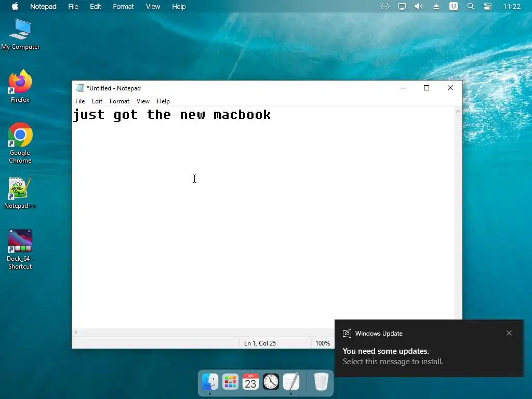
Task: Click the U input icon in menu bar
Action: click(x=453, y=6)
